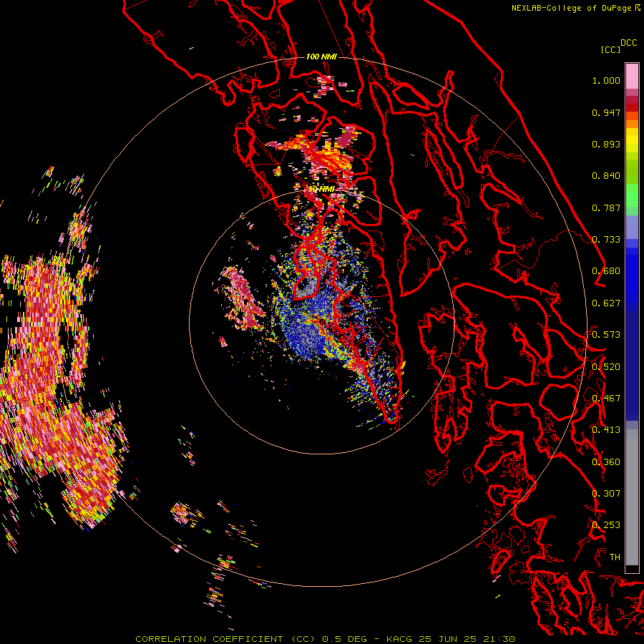Pick the bright green swatch beside 0.787

point(632,197)
